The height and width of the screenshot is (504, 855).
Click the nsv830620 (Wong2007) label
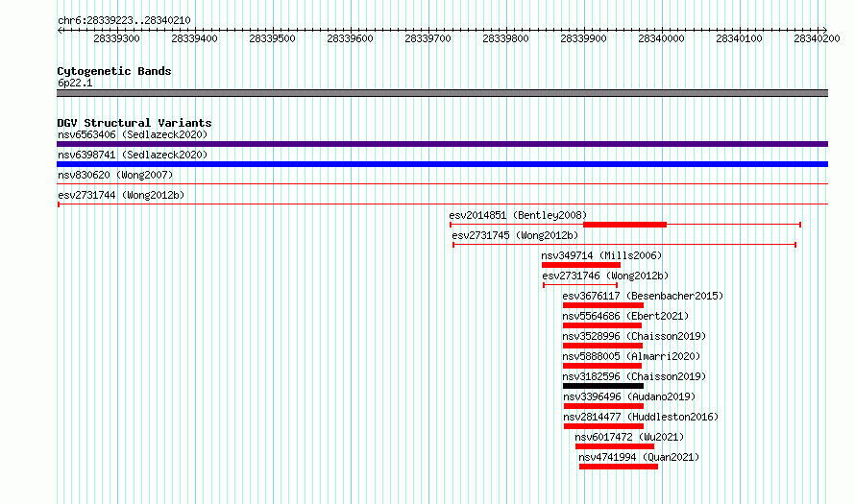click(115, 175)
